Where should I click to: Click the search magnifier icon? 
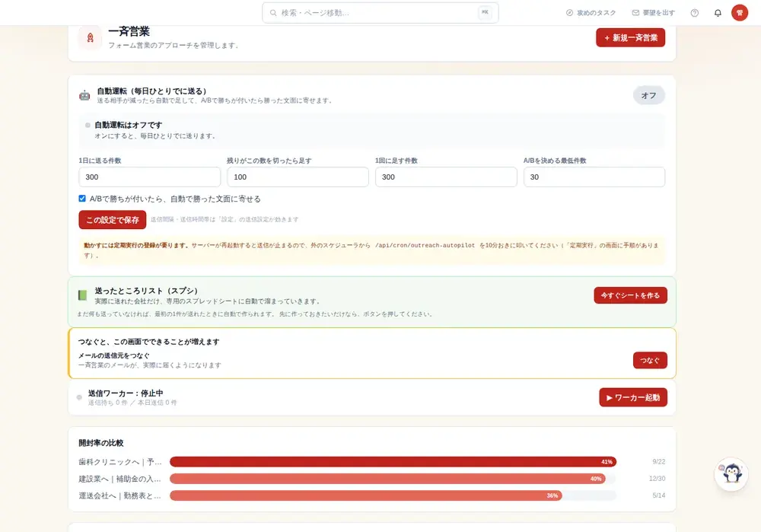pyautogui.click(x=273, y=13)
